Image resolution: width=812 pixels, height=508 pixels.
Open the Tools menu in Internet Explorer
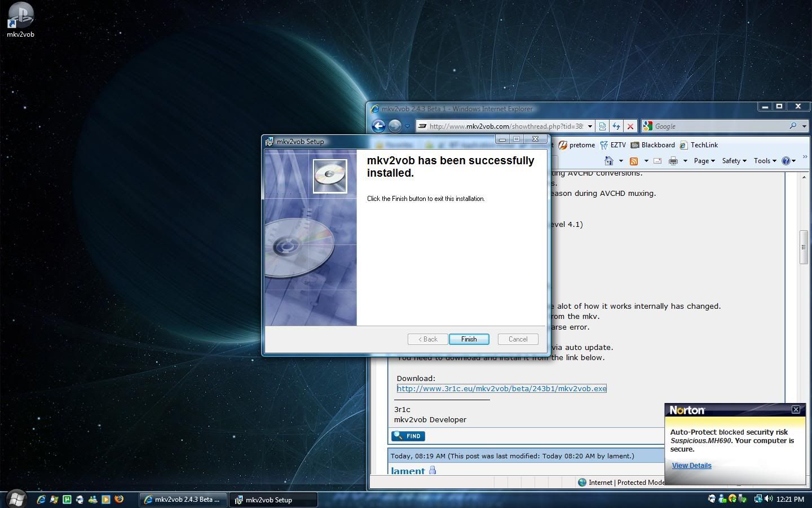[x=765, y=161]
